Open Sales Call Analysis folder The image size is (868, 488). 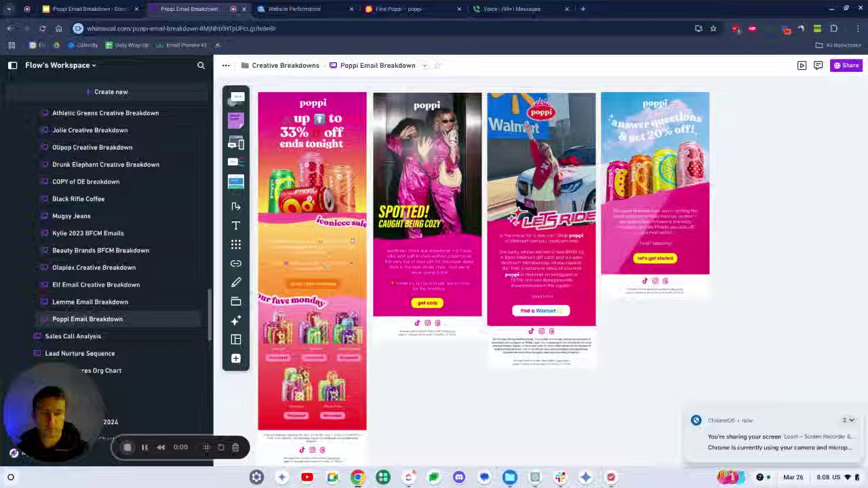tap(73, 336)
